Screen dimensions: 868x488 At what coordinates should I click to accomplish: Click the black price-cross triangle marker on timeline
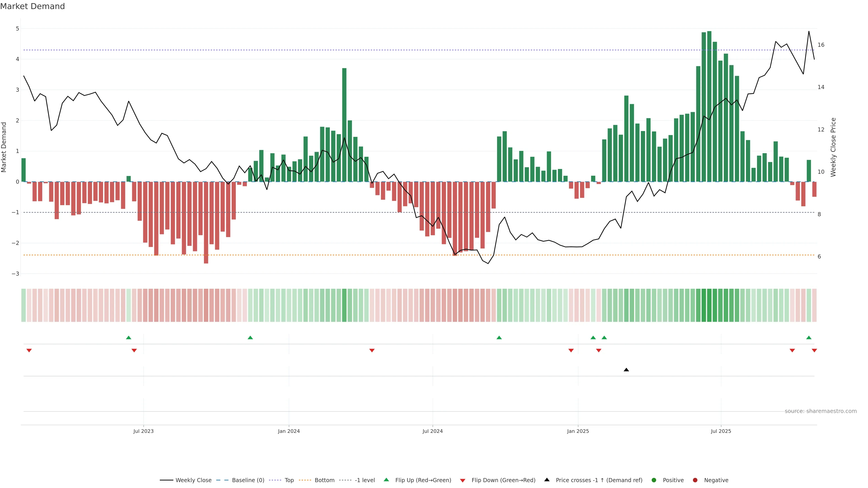coord(626,370)
